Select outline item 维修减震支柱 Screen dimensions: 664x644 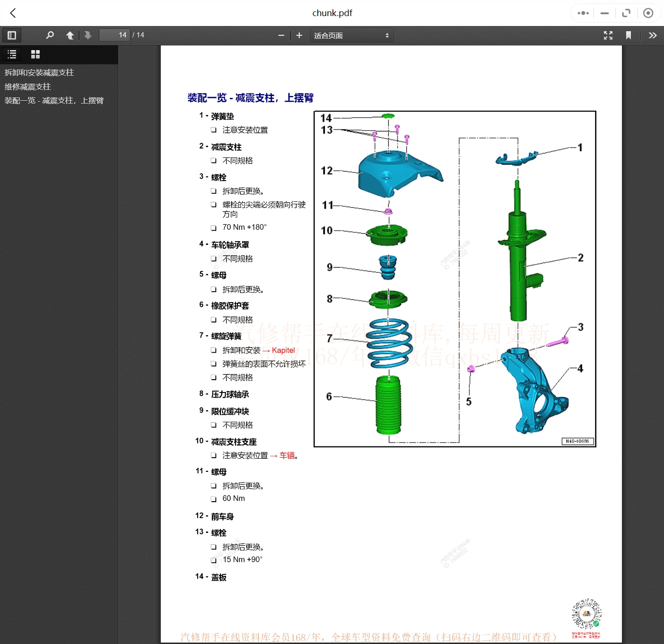[x=28, y=87]
